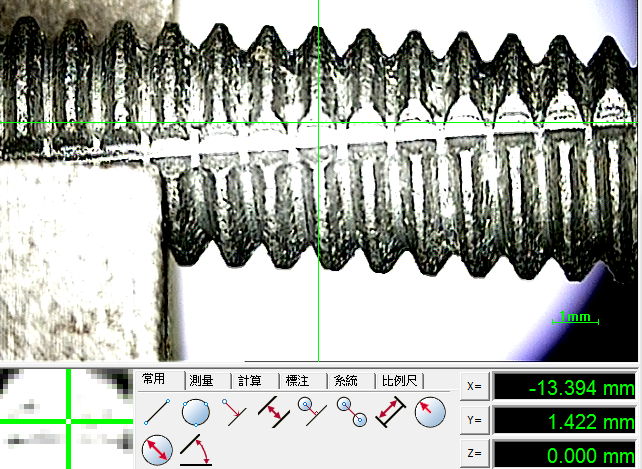The width and height of the screenshot is (642, 469).
Task: Select the circle diameter measurement tool
Action: click(x=157, y=450)
